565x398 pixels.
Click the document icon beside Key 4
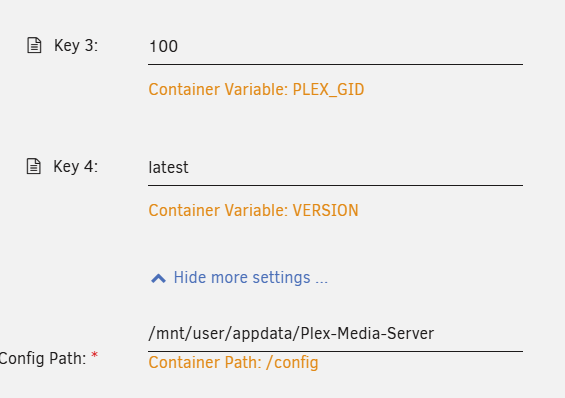(34, 166)
